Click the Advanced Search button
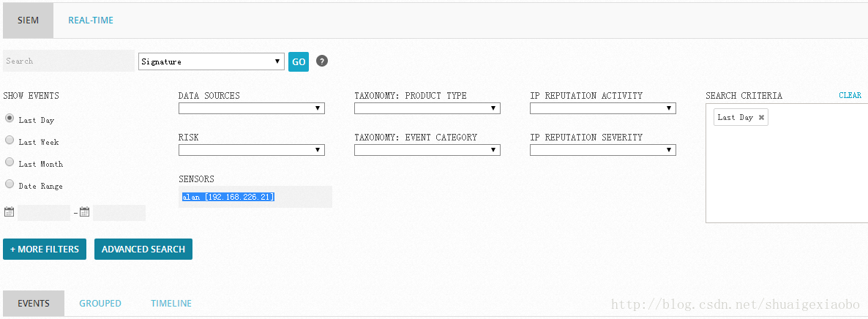This screenshot has width=868, height=319. [143, 249]
